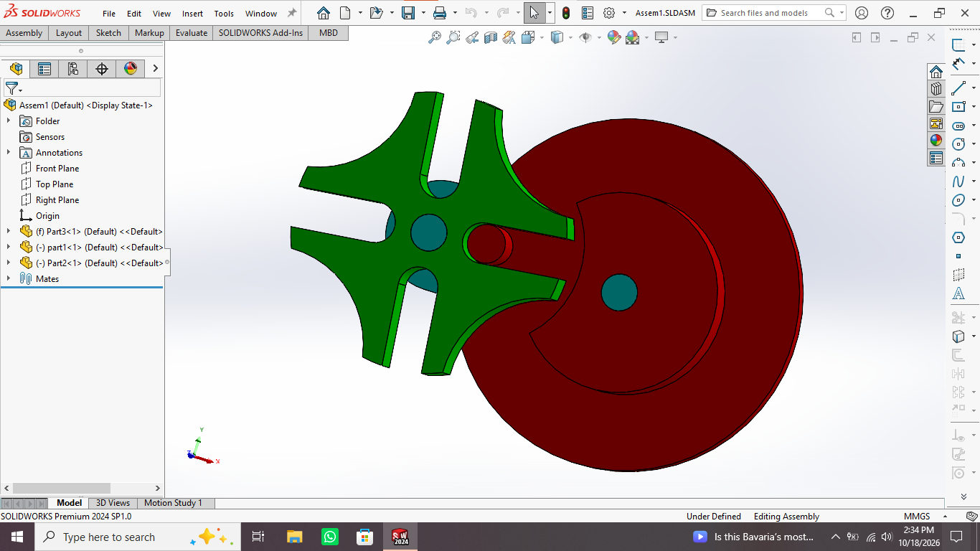Open the user login account button
Viewport: 980px width, 551px height.
(862, 13)
